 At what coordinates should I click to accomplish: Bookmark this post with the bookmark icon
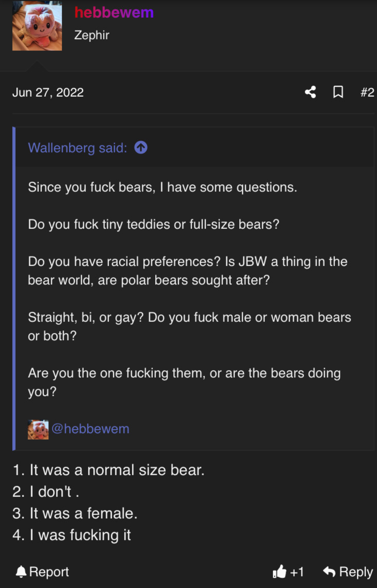338,92
